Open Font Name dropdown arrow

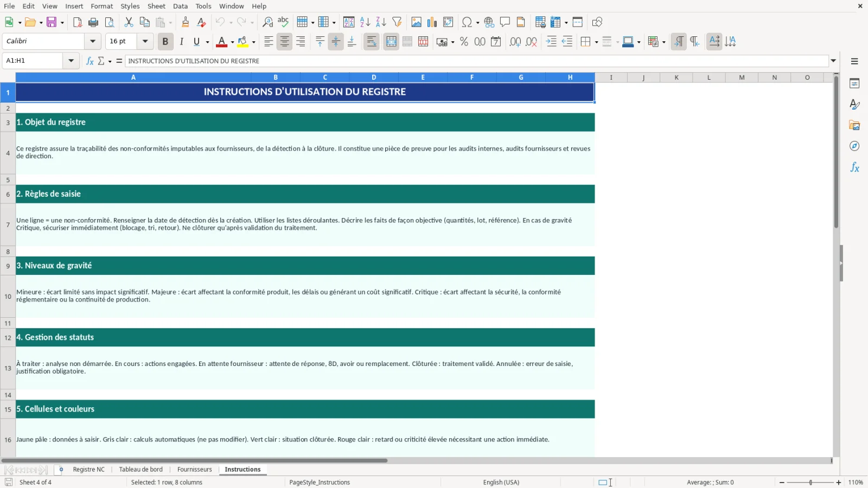(x=93, y=41)
